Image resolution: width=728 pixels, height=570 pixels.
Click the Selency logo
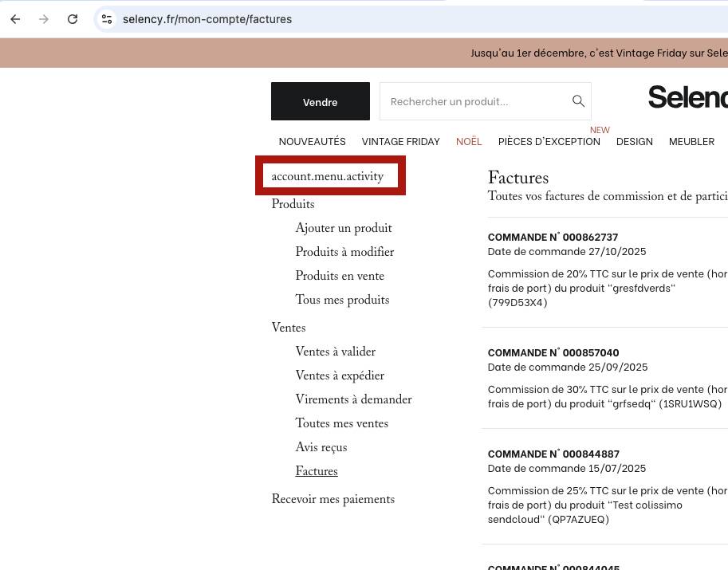pos(687,97)
